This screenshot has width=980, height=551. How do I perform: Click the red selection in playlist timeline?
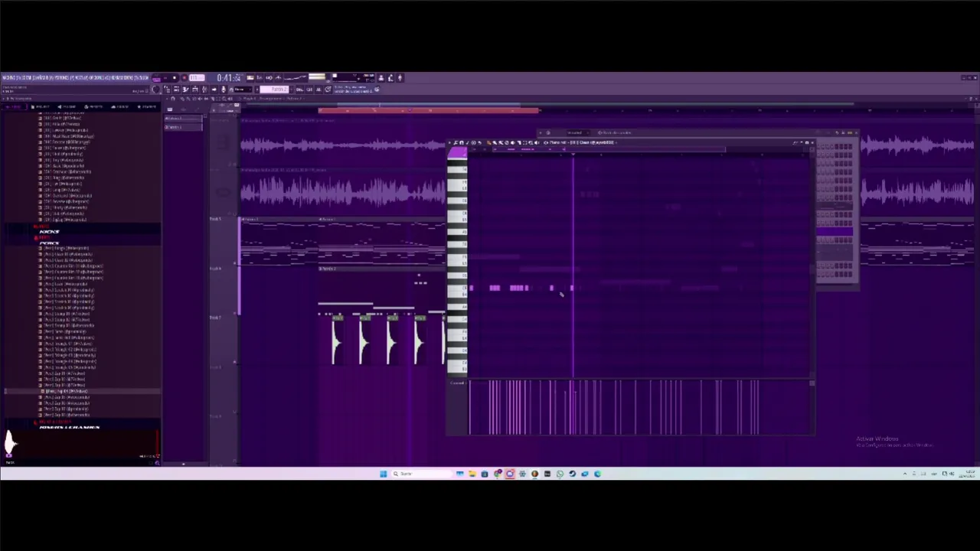click(x=429, y=112)
